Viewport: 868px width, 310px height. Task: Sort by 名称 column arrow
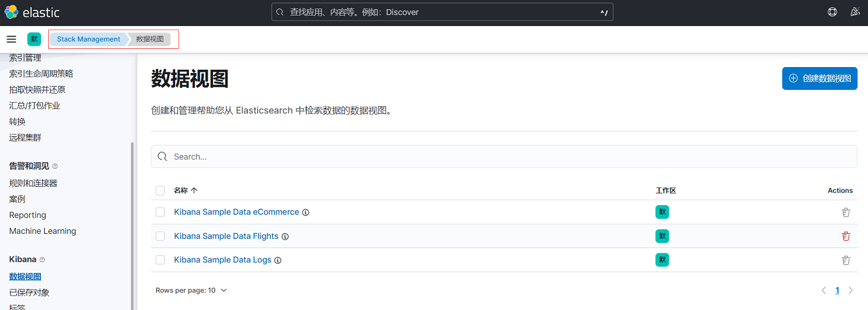(x=194, y=191)
